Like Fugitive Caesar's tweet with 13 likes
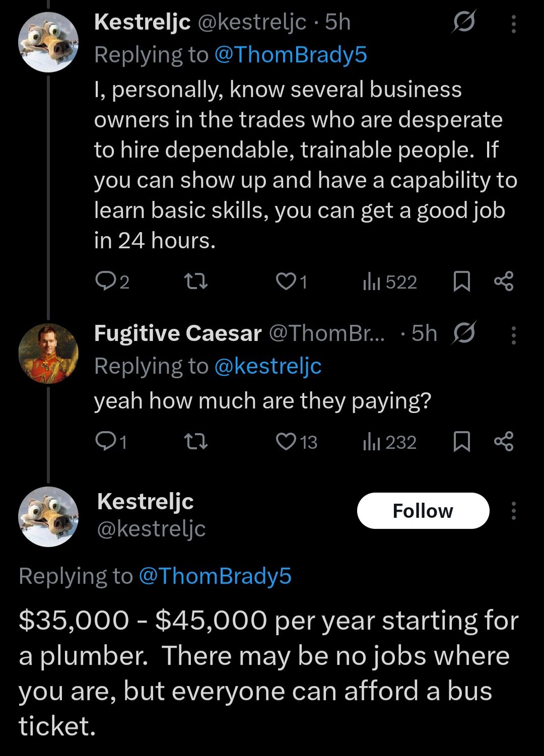Image resolution: width=544 pixels, height=756 pixels. [x=297, y=442]
